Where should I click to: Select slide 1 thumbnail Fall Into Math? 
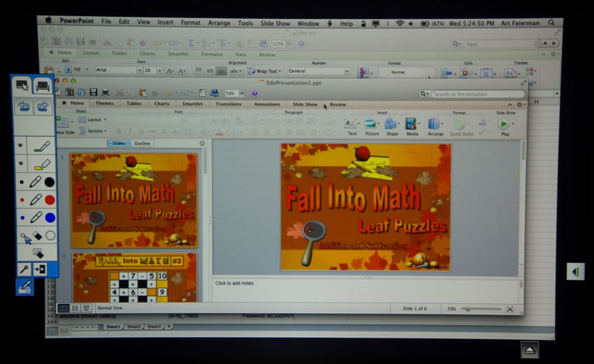[x=134, y=200]
